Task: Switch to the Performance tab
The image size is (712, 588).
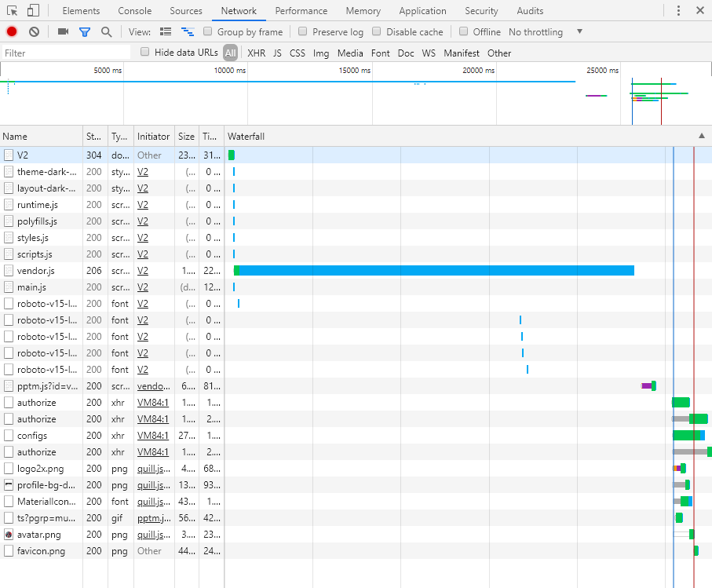Action: 301,10
